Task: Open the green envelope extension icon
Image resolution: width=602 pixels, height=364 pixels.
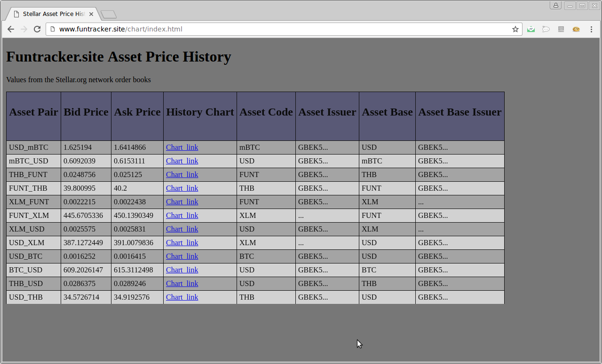Action: coord(531,29)
